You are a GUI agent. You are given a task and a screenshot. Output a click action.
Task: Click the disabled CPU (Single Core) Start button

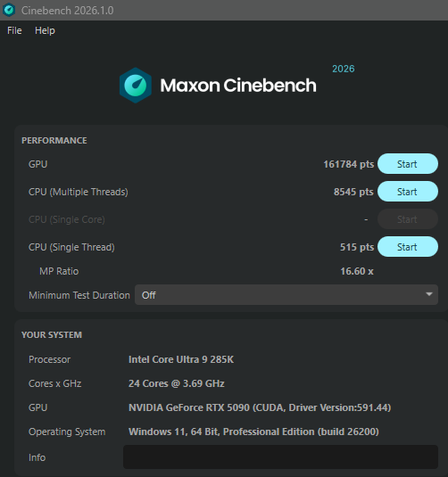[x=408, y=219]
